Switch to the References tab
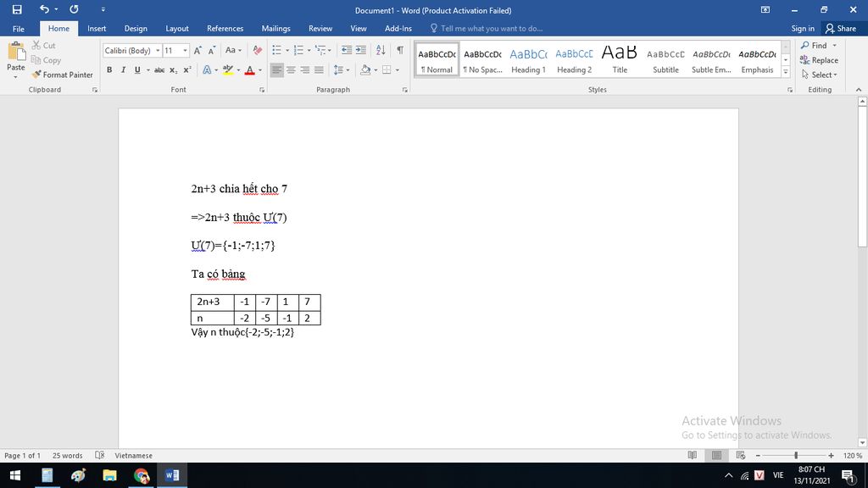This screenshot has height=488, width=868. 225,29
